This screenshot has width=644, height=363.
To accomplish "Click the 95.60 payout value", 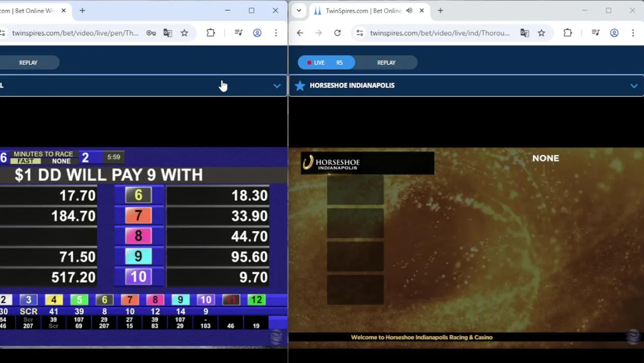I will click(249, 257).
